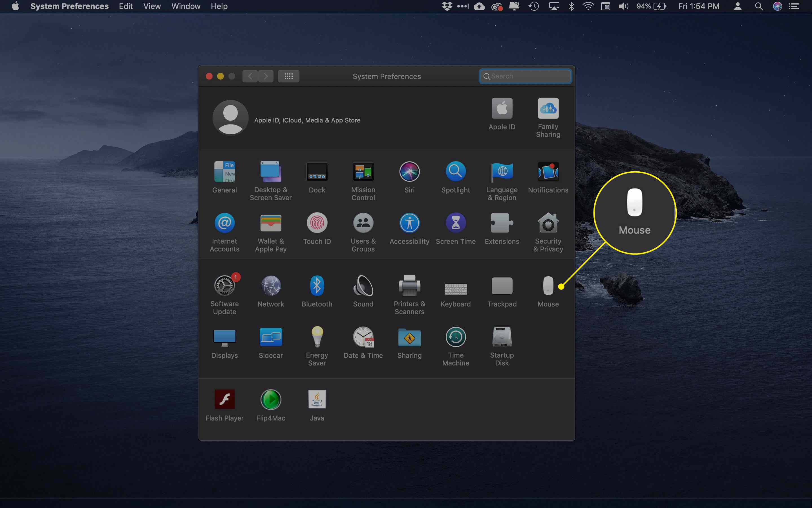Open the Edit menu
This screenshot has width=812, height=508.
tap(126, 6)
